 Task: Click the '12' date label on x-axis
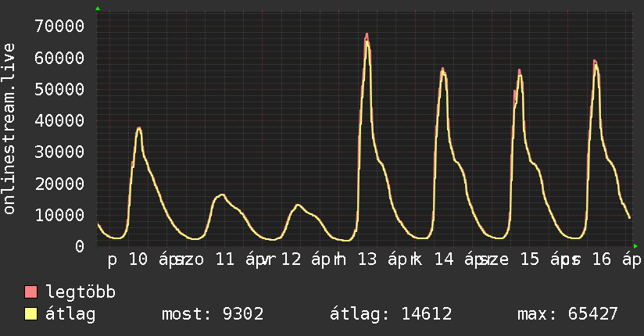292,259
